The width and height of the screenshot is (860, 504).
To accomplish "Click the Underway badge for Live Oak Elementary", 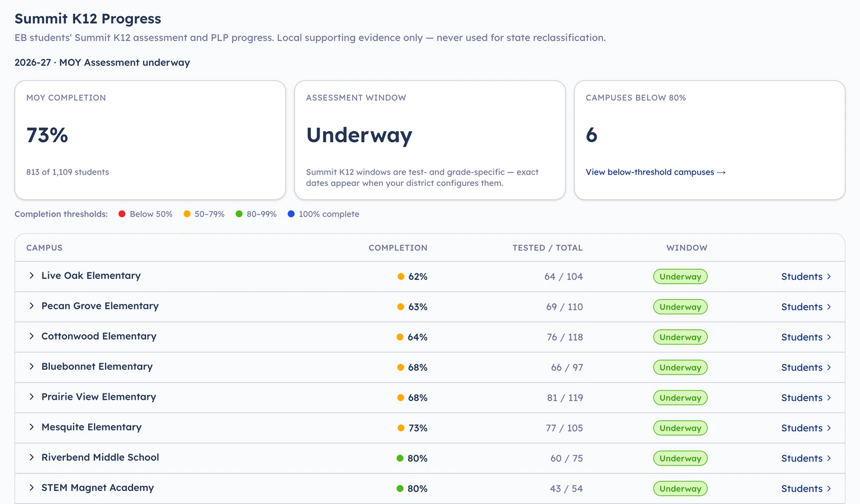I will click(x=680, y=277).
